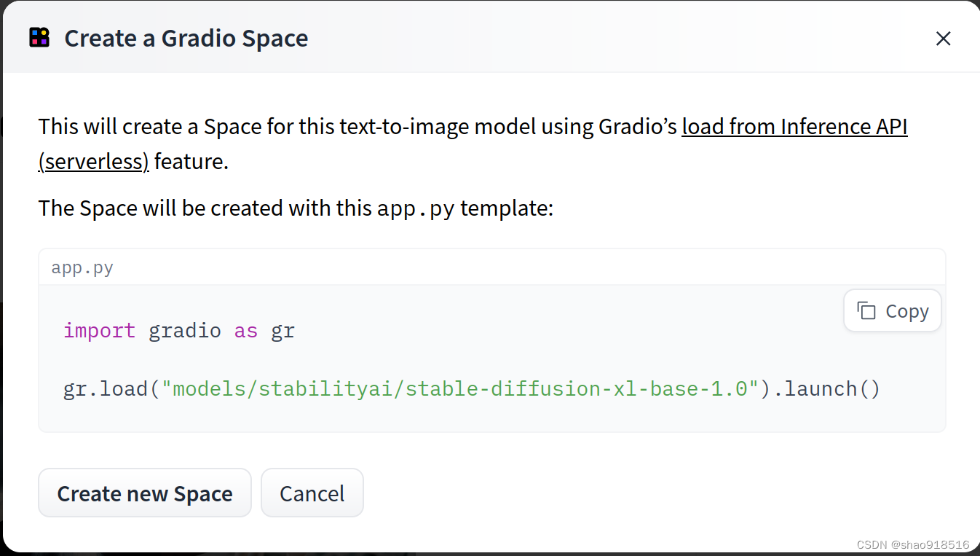The image size is (980, 556).
Task: Click the gr.load stable-diffusion code line
Action: tap(472, 389)
